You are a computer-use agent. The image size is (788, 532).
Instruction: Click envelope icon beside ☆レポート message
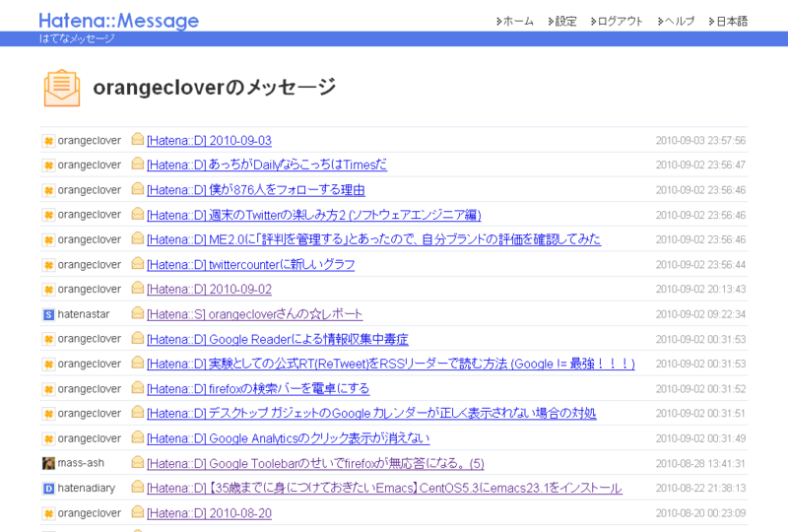138,312
